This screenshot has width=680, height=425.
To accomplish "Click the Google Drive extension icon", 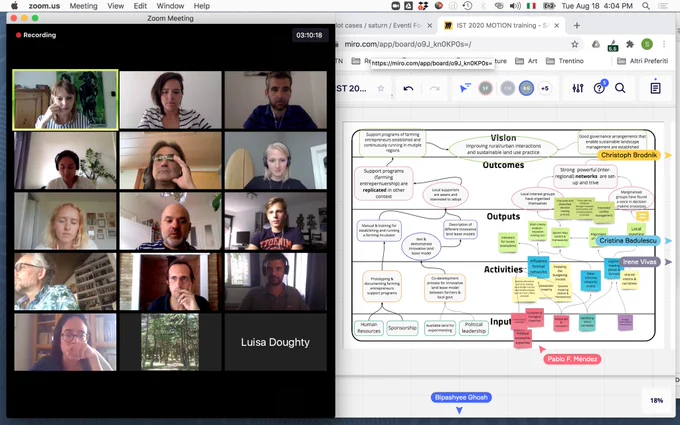I will (596, 44).
